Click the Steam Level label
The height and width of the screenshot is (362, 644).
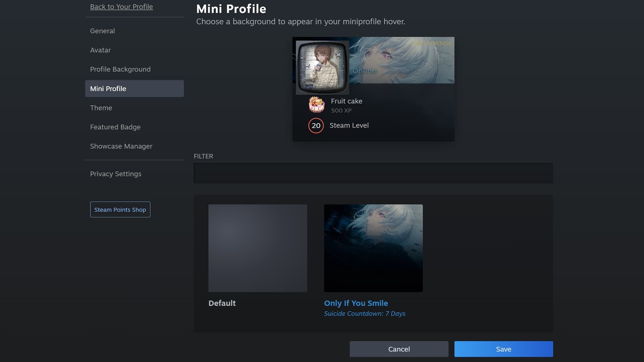coord(349,125)
